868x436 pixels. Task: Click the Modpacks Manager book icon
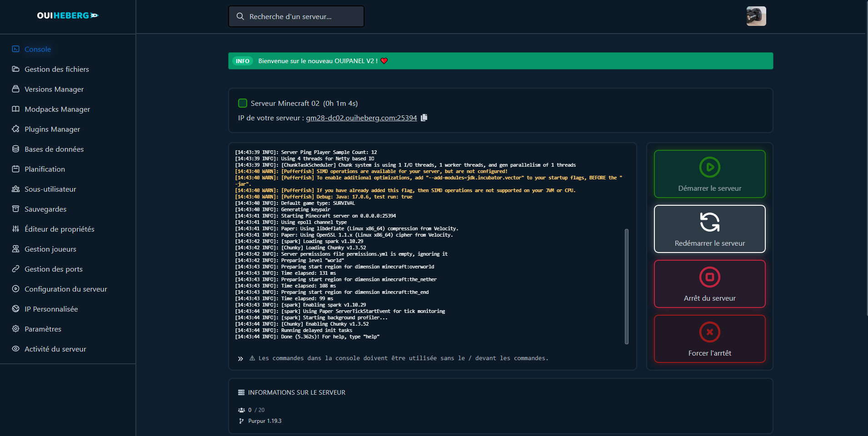click(15, 109)
